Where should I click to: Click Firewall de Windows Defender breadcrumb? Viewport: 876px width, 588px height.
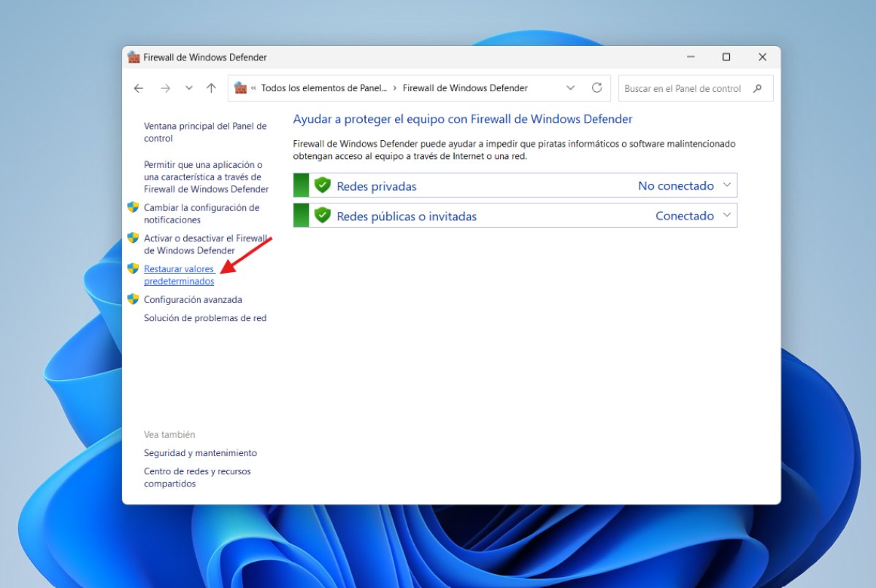point(465,88)
